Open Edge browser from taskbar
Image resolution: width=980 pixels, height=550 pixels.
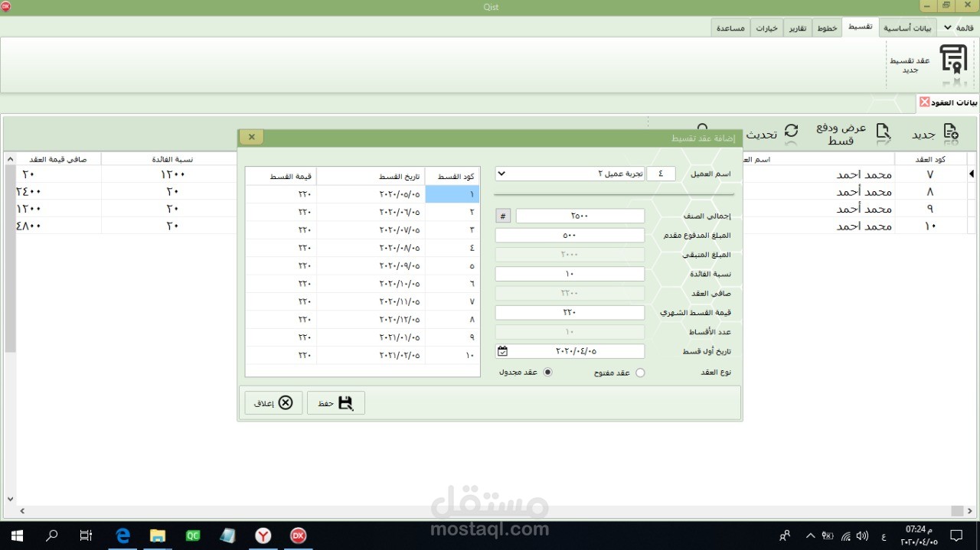tap(122, 535)
